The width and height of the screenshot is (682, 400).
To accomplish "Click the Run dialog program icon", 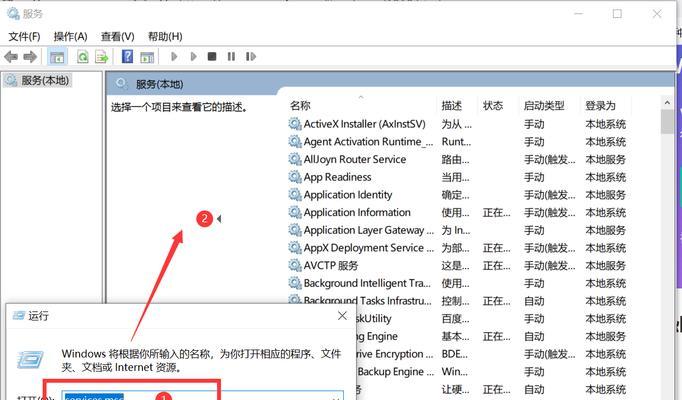I will point(30,360).
